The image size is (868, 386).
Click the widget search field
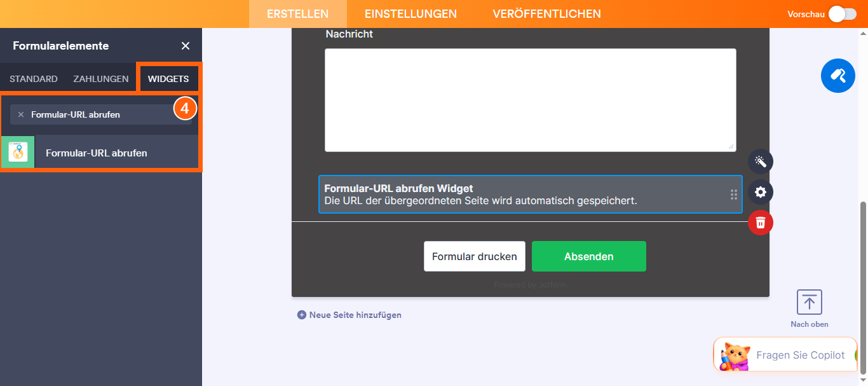coord(100,114)
